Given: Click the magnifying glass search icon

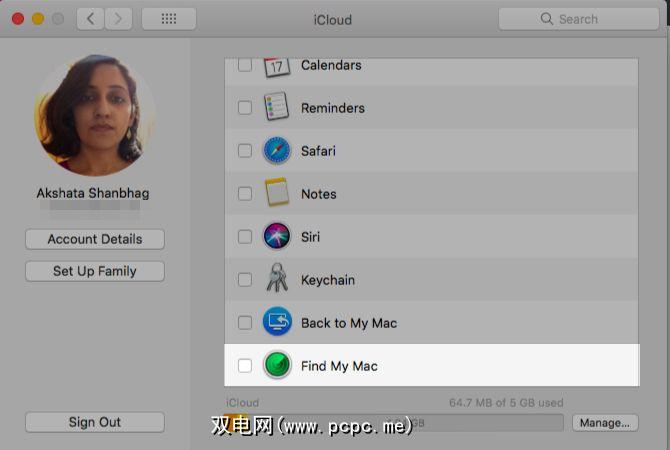Looking at the screenshot, I should [x=547, y=18].
